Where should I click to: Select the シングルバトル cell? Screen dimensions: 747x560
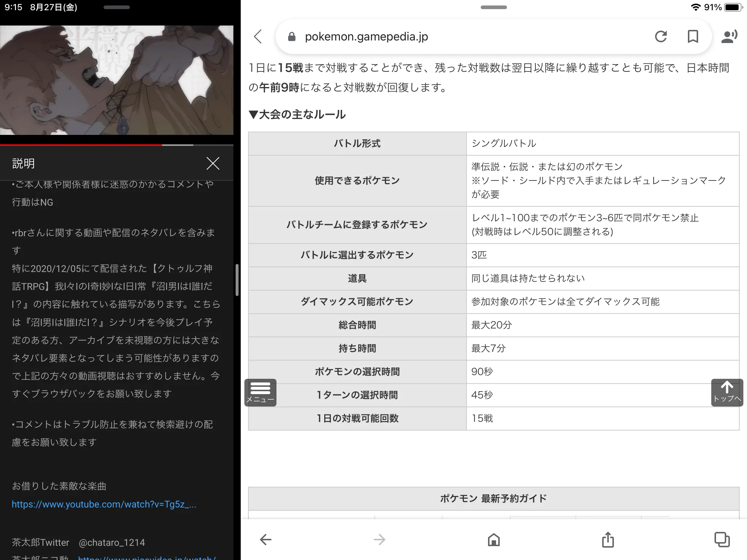(x=603, y=144)
